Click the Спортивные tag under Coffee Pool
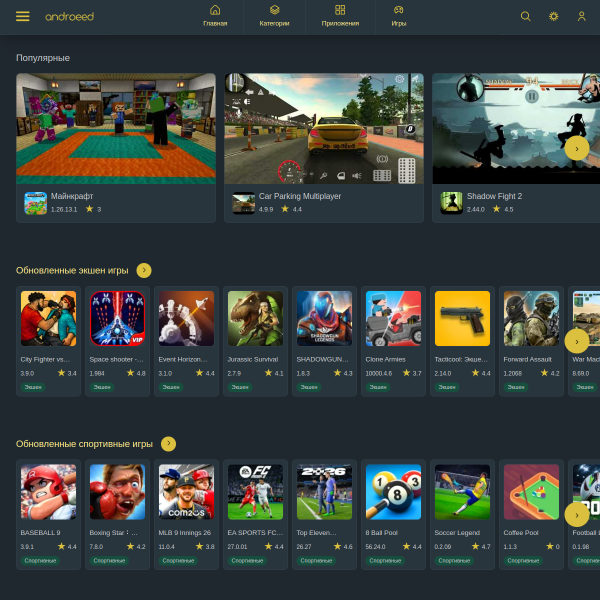Screen dimensions: 600x600 [x=523, y=561]
